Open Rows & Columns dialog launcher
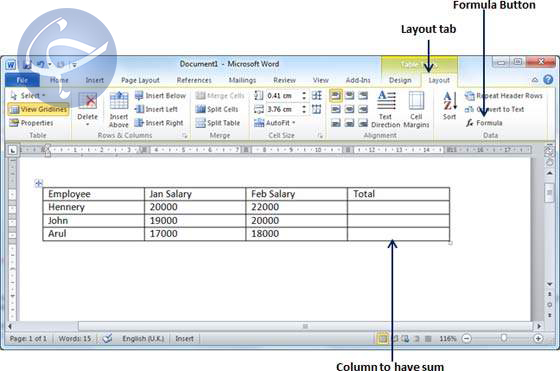The image size is (560, 371). click(185, 136)
